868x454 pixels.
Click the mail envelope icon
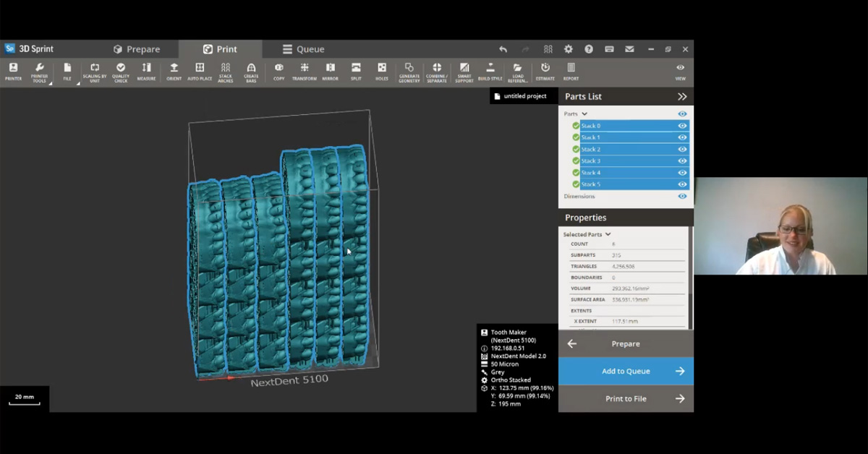tap(629, 49)
